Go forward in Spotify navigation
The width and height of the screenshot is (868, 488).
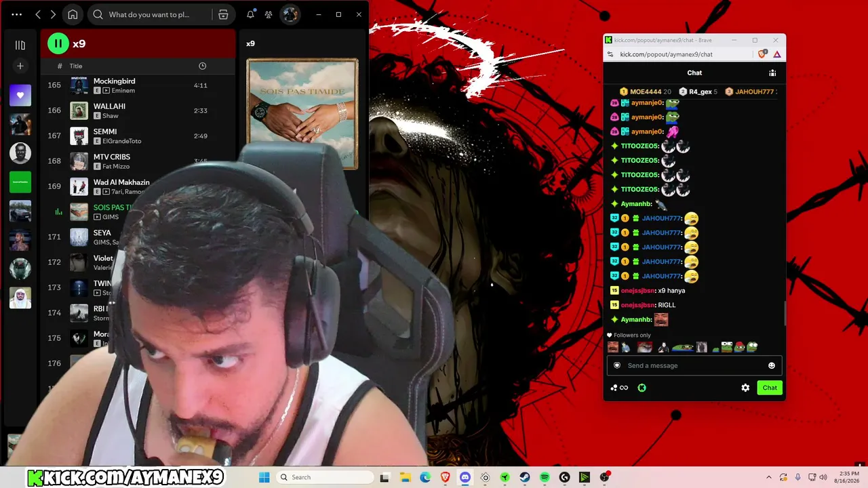[54, 14]
